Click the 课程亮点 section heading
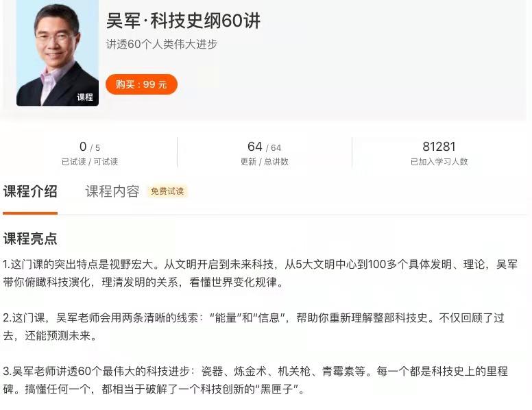 pyautogui.click(x=30, y=239)
